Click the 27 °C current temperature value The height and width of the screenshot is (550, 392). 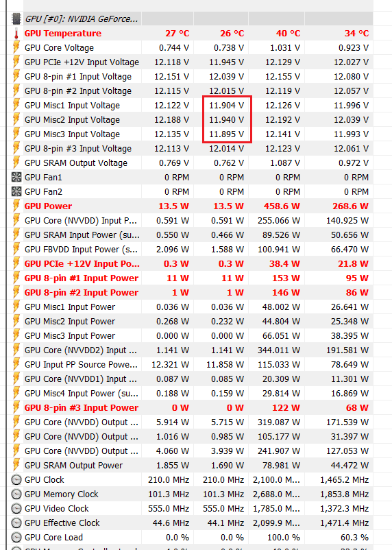[x=177, y=34]
